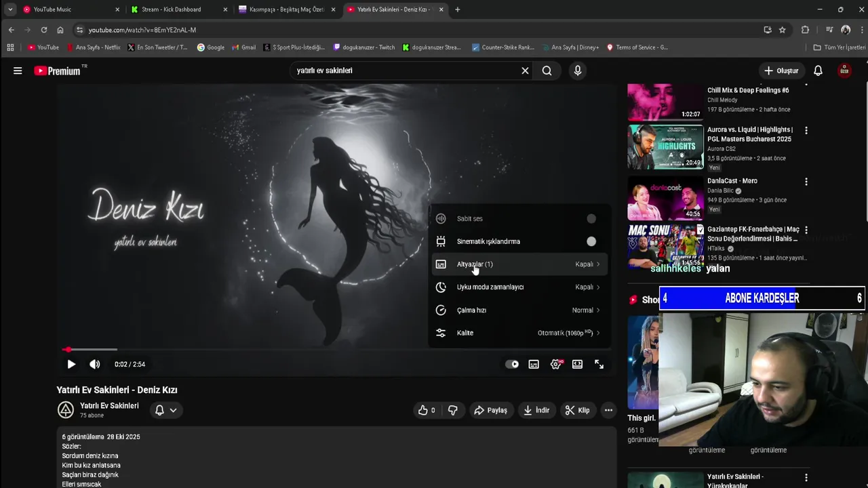
Task: Open the YouTube guide hamburger menu
Action: (18, 70)
